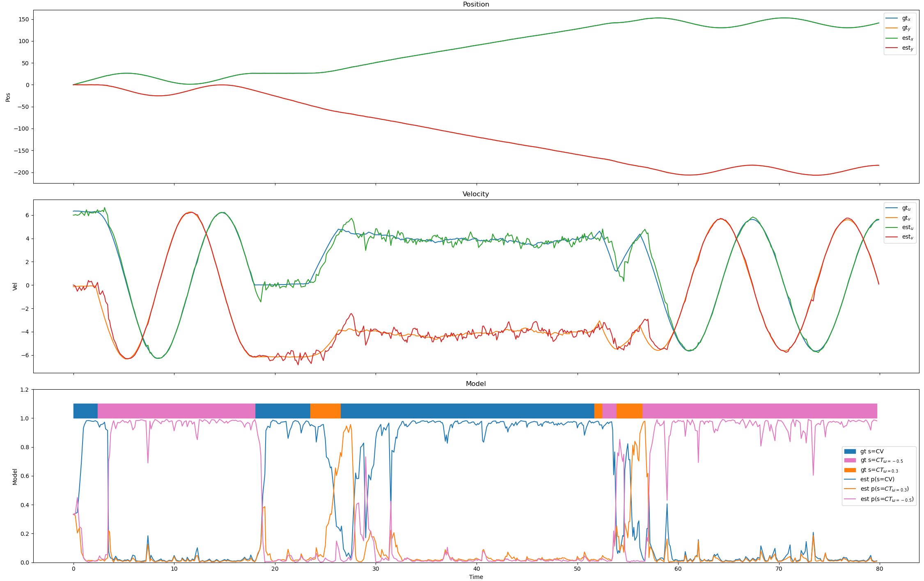
Task: Click the Model plot title
Action: (476, 384)
